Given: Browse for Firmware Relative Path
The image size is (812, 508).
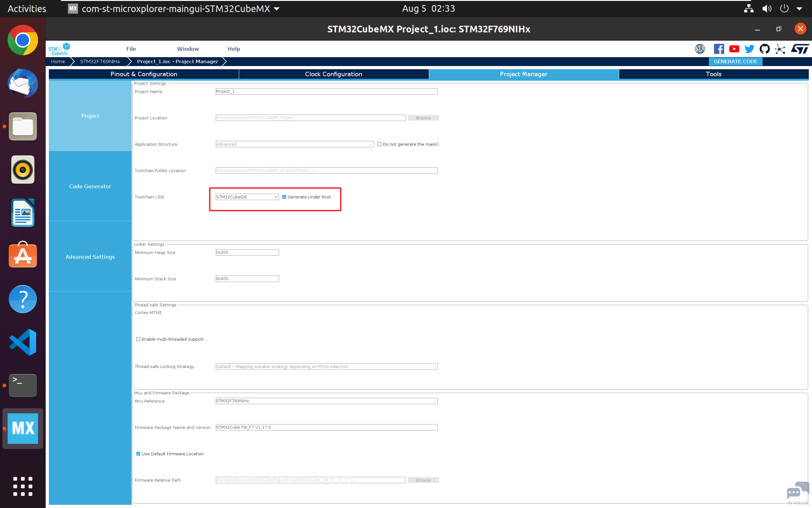Looking at the screenshot, I should coord(423,480).
